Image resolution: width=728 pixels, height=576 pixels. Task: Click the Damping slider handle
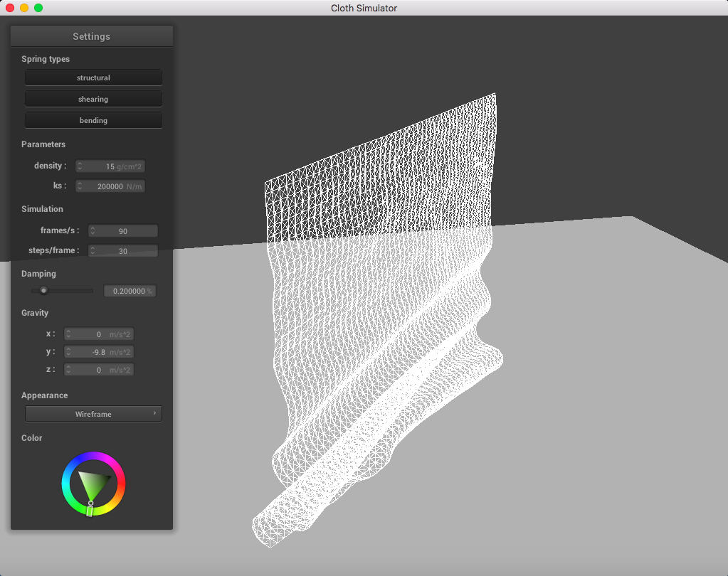(x=43, y=291)
